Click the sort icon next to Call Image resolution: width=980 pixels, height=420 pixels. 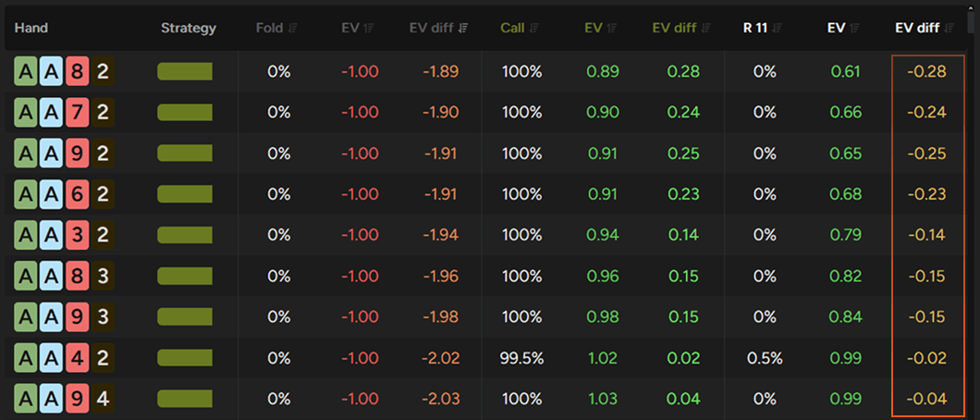click(535, 28)
